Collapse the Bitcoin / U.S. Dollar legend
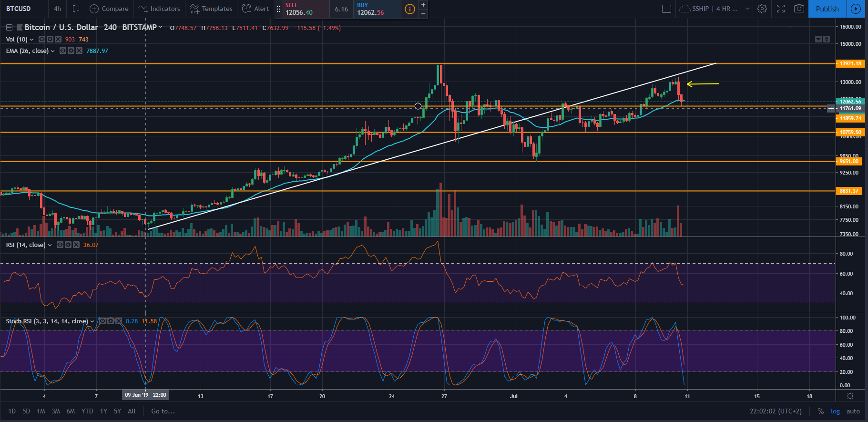The image size is (868, 422). tap(9, 28)
